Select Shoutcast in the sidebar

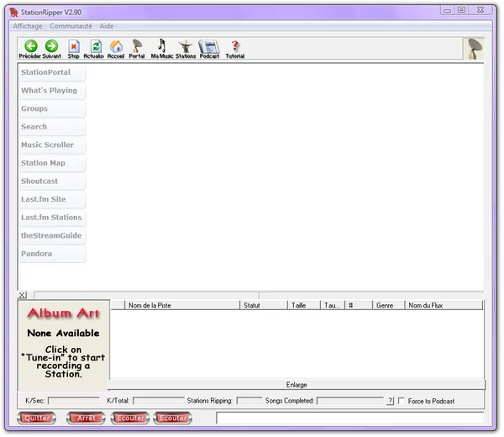[52, 181]
